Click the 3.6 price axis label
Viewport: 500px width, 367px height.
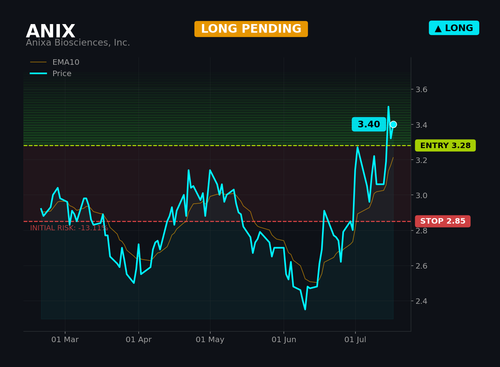(x=421, y=89)
